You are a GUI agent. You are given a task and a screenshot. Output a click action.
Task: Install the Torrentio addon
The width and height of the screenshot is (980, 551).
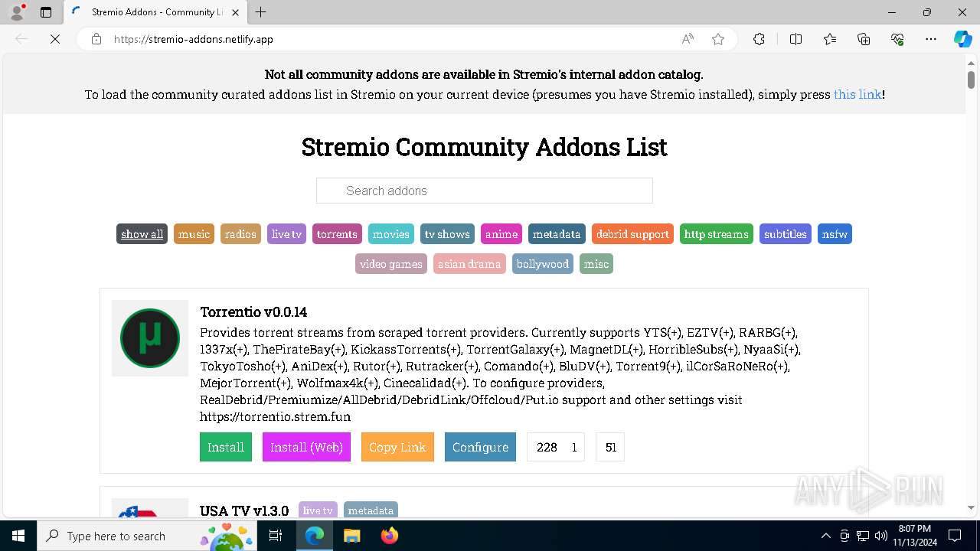click(x=226, y=447)
